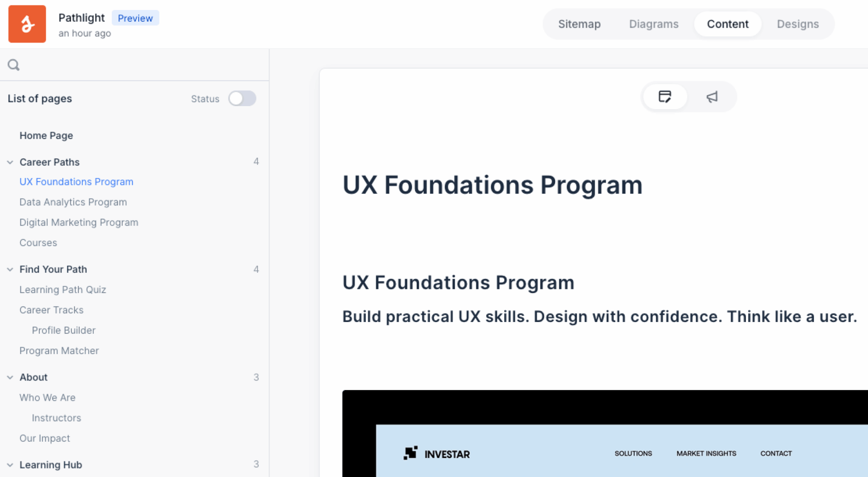Screen dimensions: 868x477
Task: Switch to the Diagrams tab
Action: tap(654, 24)
